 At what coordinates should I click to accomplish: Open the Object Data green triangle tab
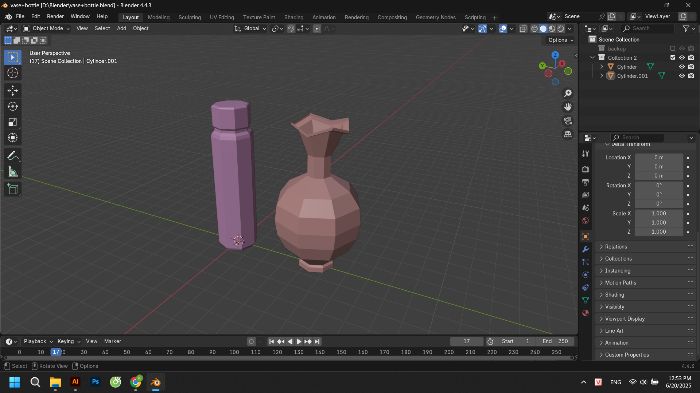(586, 300)
